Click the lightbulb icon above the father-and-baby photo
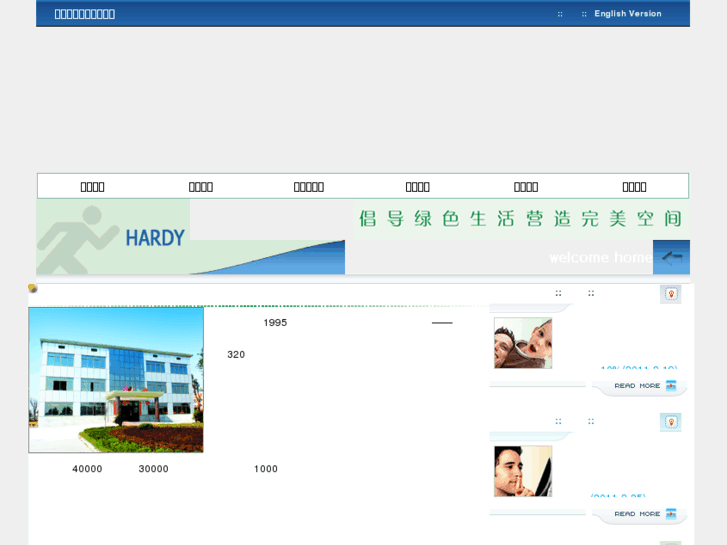The width and height of the screenshot is (727, 545). click(x=671, y=294)
